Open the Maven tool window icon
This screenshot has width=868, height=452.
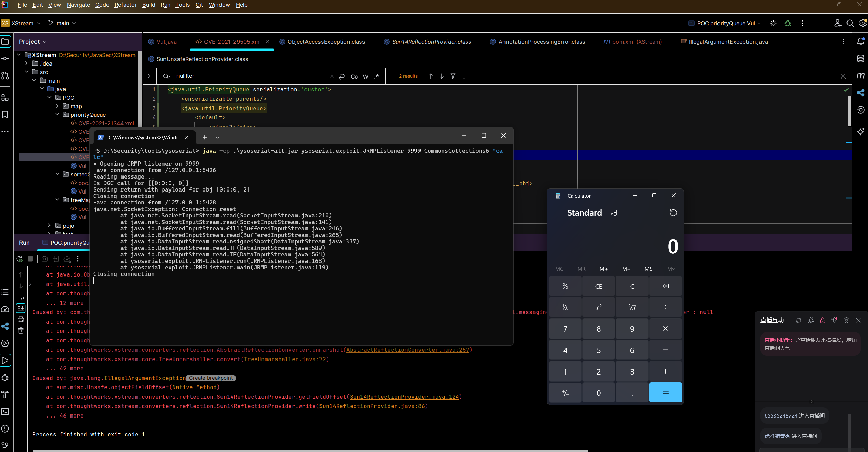click(x=860, y=75)
